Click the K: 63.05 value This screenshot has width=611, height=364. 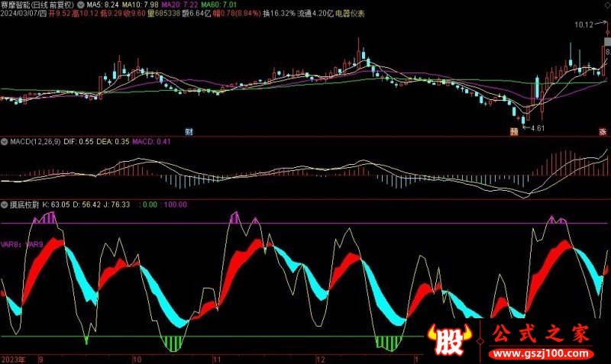click(56, 205)
